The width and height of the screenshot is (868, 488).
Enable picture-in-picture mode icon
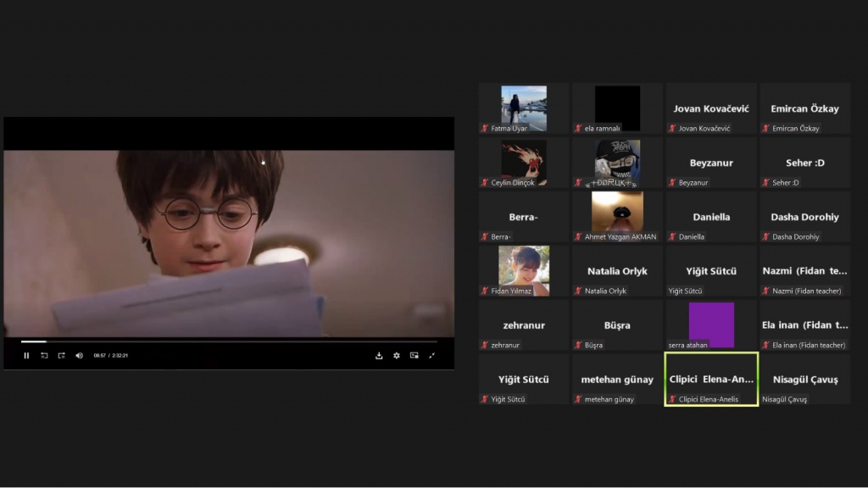point(414,356)
